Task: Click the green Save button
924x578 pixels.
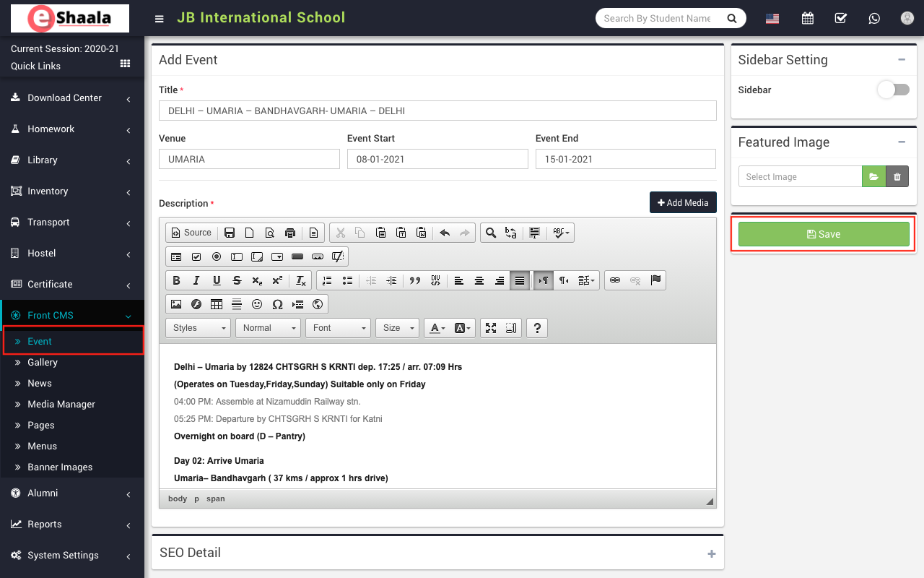Action: tap(823, 234)
